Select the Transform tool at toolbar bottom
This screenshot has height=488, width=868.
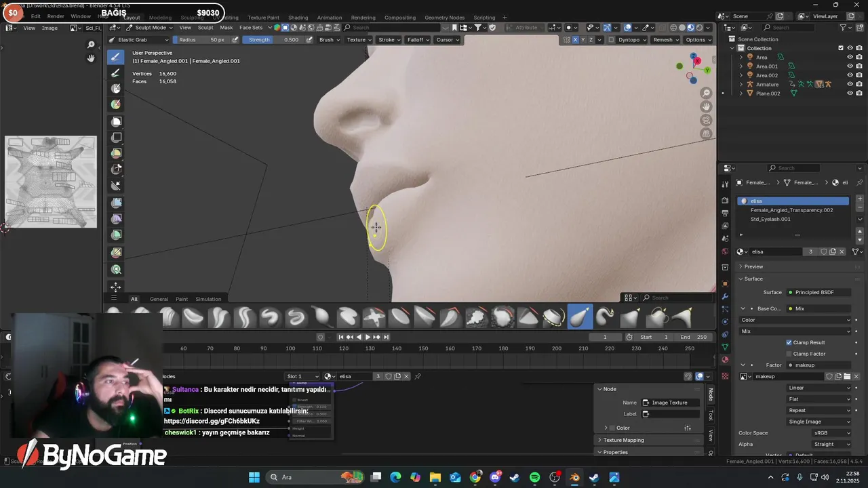tap(116, 287)
